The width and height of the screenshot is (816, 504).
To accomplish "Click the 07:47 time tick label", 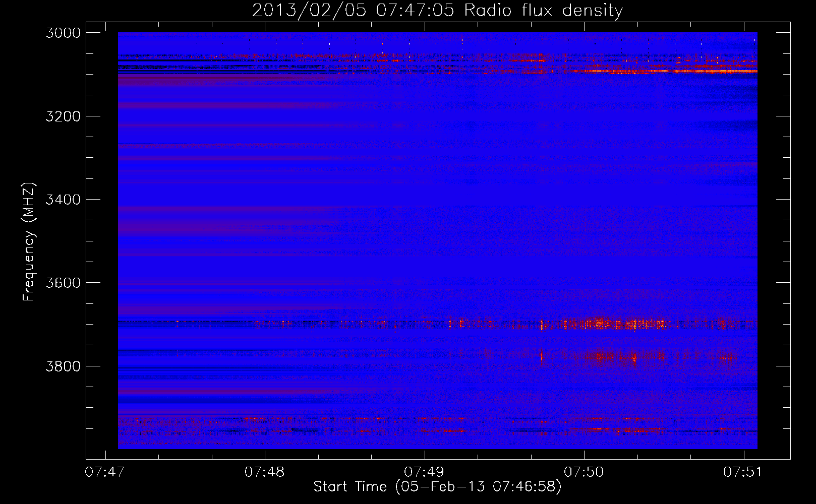I will (x=105, y=472).
